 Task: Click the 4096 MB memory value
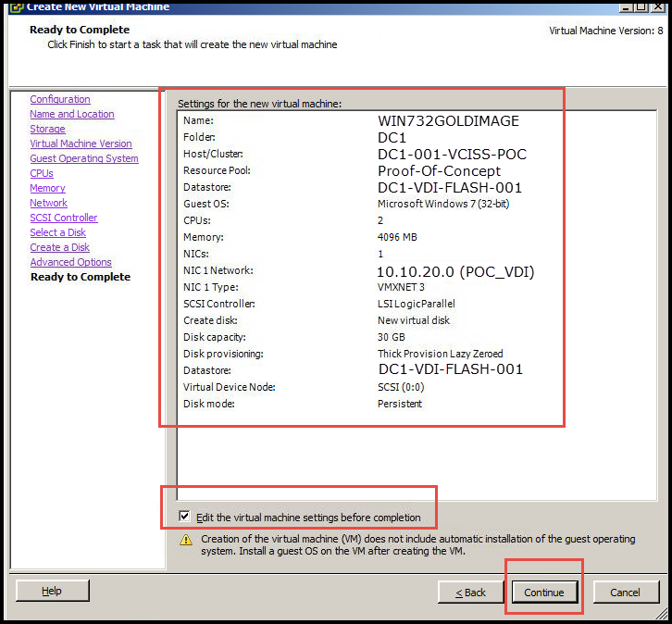tap(397, 237)
